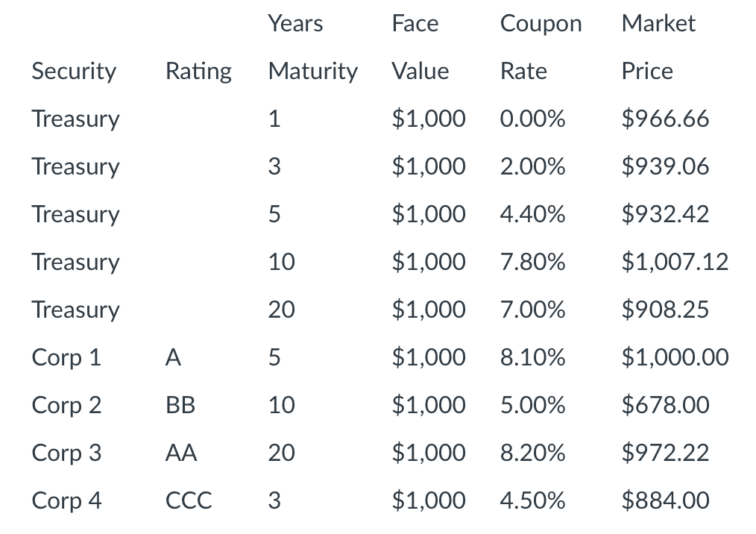This screenshot has height=534, width=756.
Task: Click the Security column header
Action: click(74, 72)
